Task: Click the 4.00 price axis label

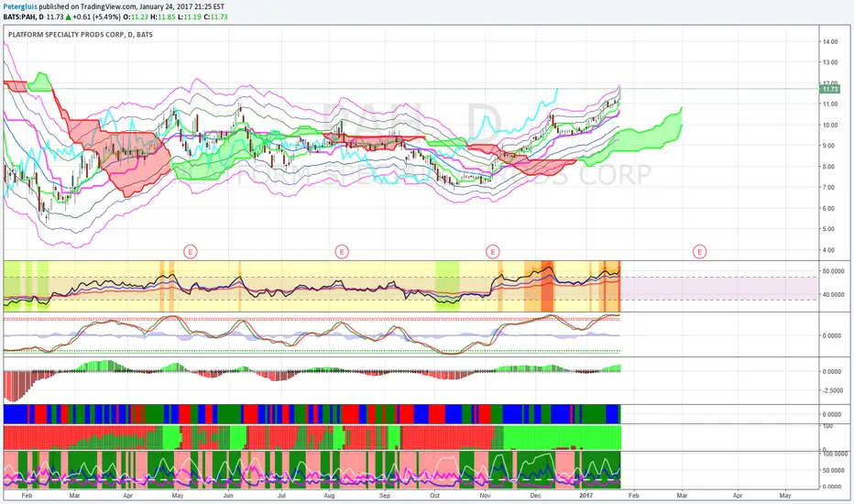Action: point(830,250)
